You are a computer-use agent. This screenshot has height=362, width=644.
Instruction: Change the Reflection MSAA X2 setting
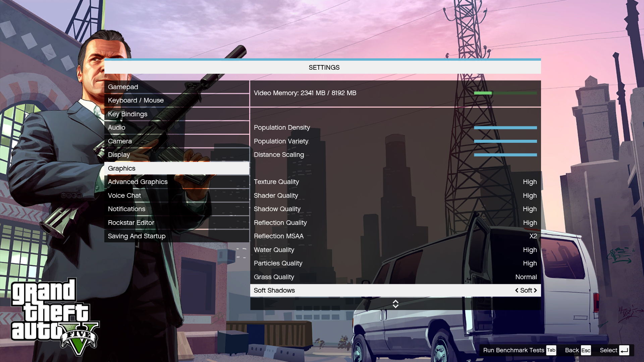click(x=533, y=236)
